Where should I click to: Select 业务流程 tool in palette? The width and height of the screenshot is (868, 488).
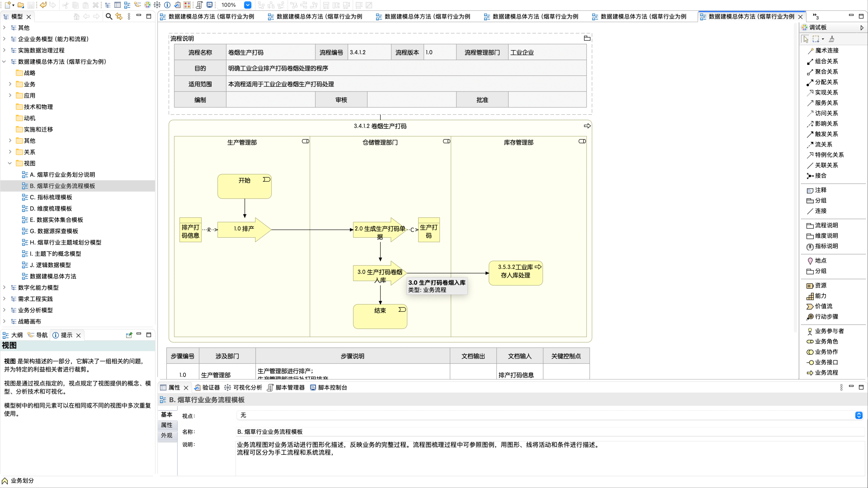[822, 373]
